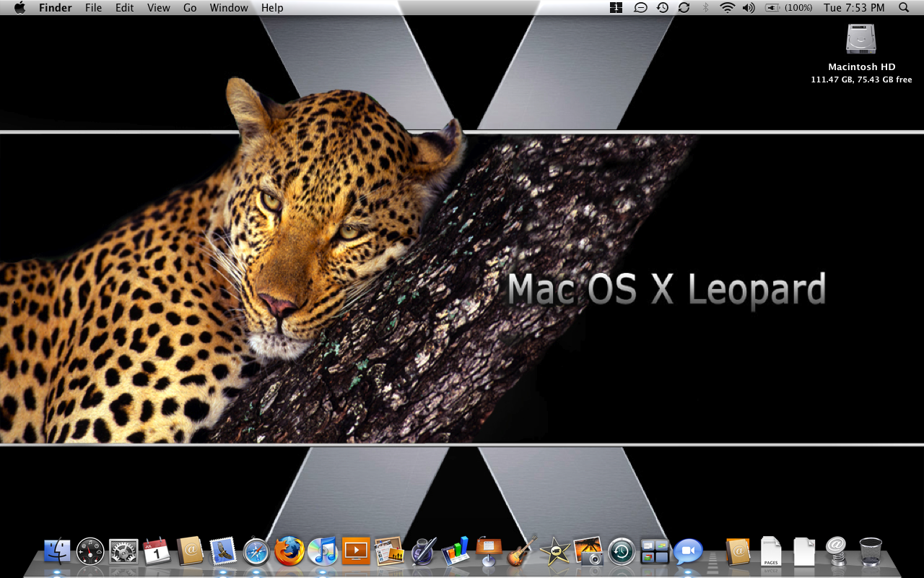The height and width of the screenshot is (578, 924).
Task: Open the Trash
Action: pyautogui.click(x=871, y=551)
